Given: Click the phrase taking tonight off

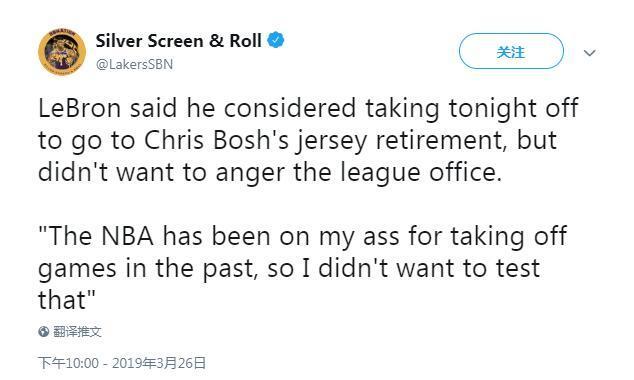Looking at the screenshot, I should tap(472, 110).
